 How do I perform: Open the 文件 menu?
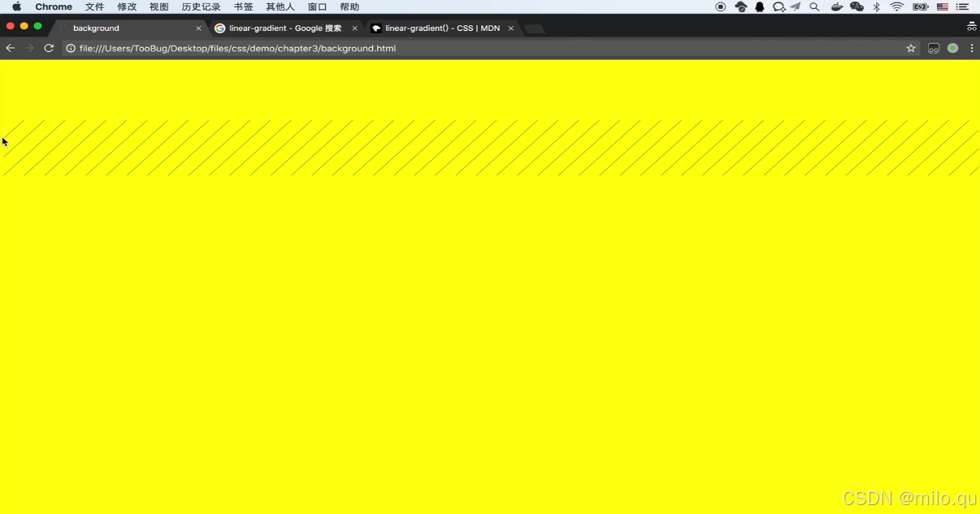pos(95,6)
